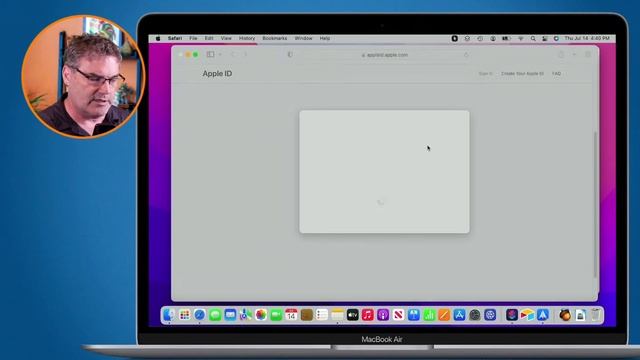Launch News from the Dock
Screen dimensions: 640x360
point(398,315)
